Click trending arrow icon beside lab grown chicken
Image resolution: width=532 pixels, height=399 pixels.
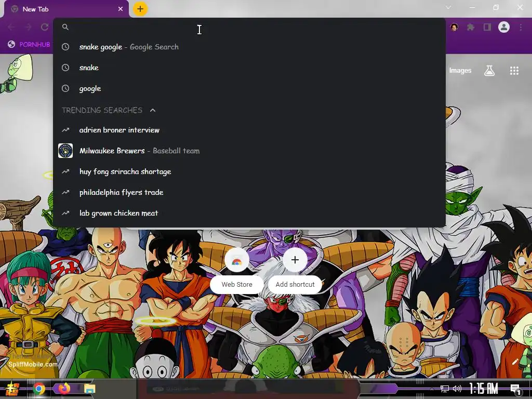(65, 213)
